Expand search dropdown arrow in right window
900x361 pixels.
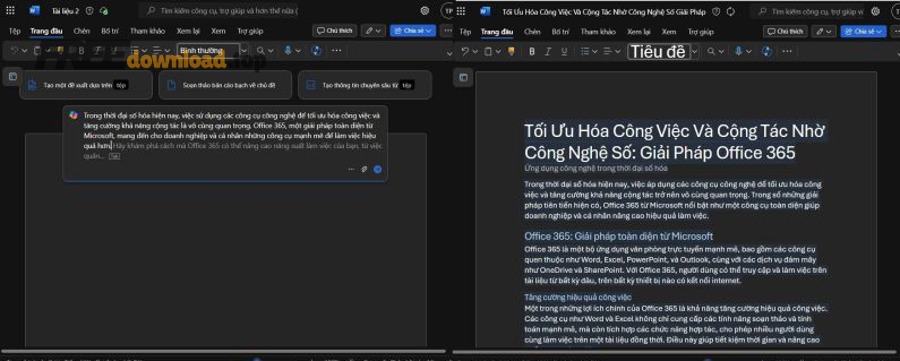[721, 51]
